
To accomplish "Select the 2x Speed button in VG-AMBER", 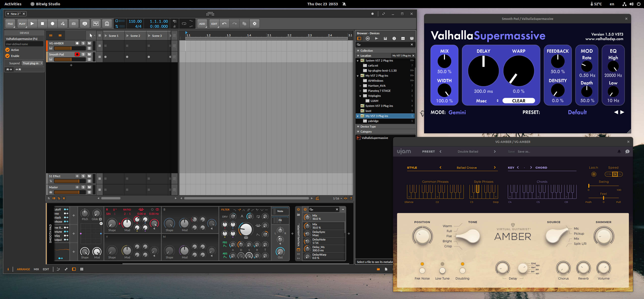I will point(620,174).
